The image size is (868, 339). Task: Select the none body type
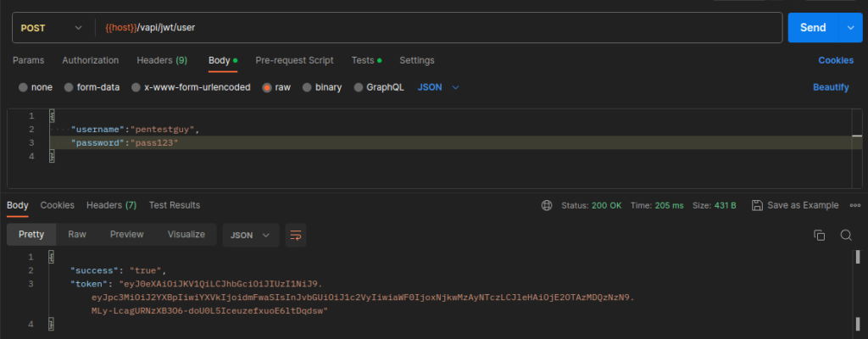click(36, 87)
